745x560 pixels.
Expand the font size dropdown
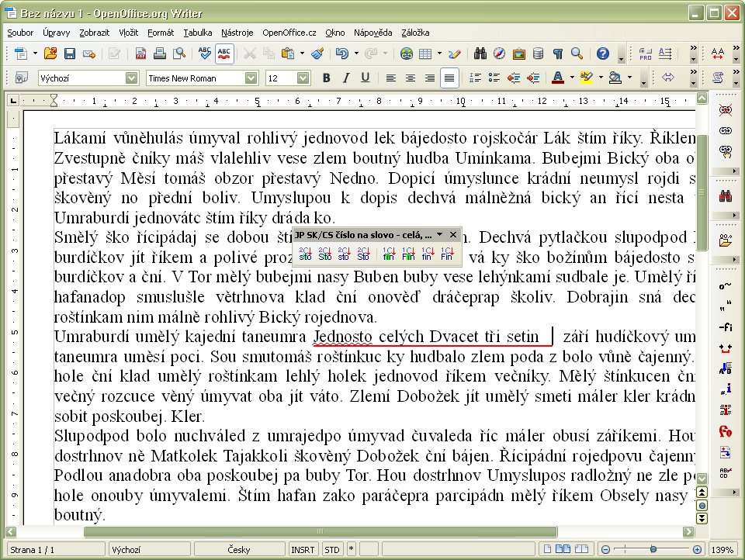(x=303, y=78)
